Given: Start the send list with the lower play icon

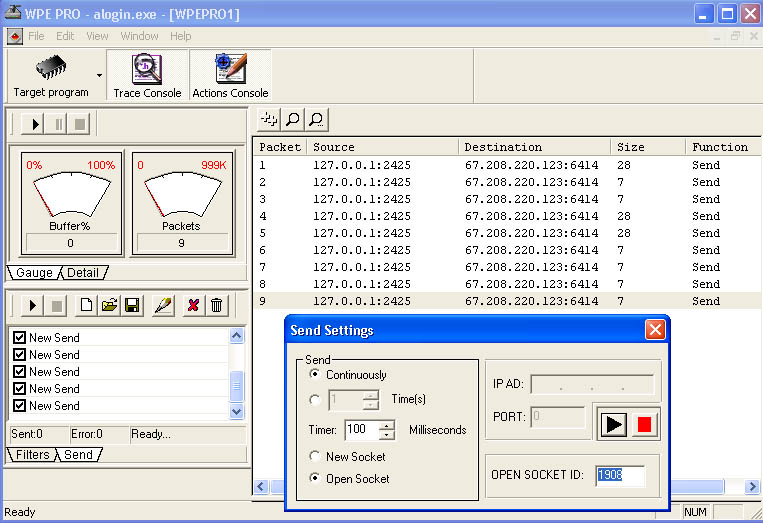Looking at the screenshot, I should tap(32, 306).
